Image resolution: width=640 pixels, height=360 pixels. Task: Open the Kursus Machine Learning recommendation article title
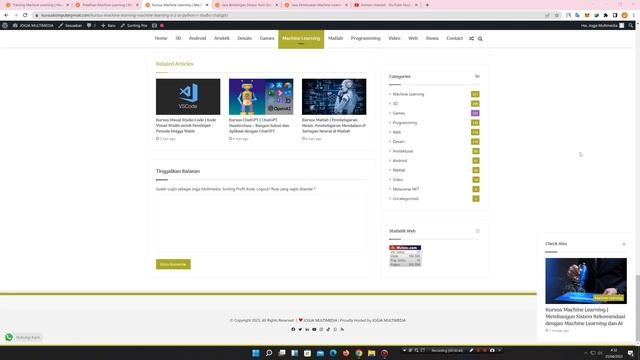click(x=585, y=316)
